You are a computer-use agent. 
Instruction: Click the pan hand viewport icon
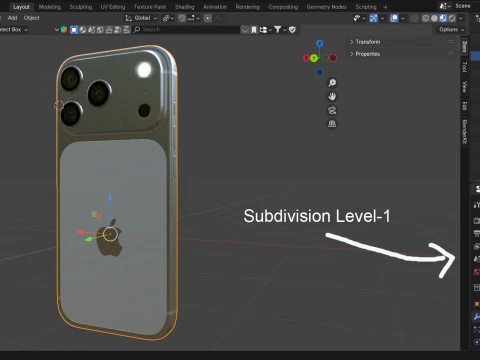click(x=332, y=97)
